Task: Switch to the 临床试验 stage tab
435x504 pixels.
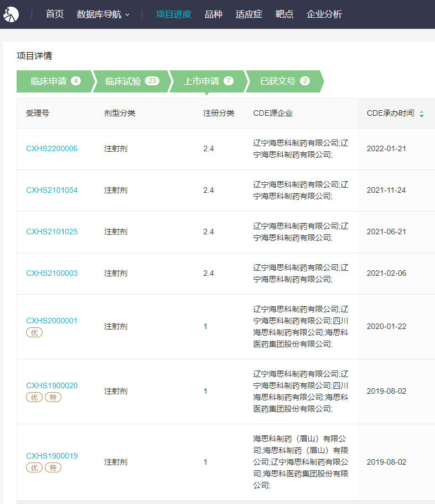Action: point(131,81)
